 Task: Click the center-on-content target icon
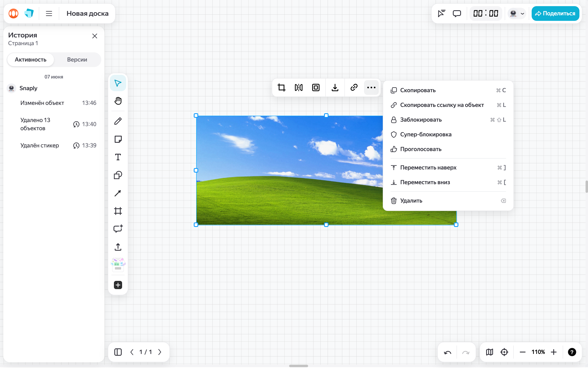504,352
